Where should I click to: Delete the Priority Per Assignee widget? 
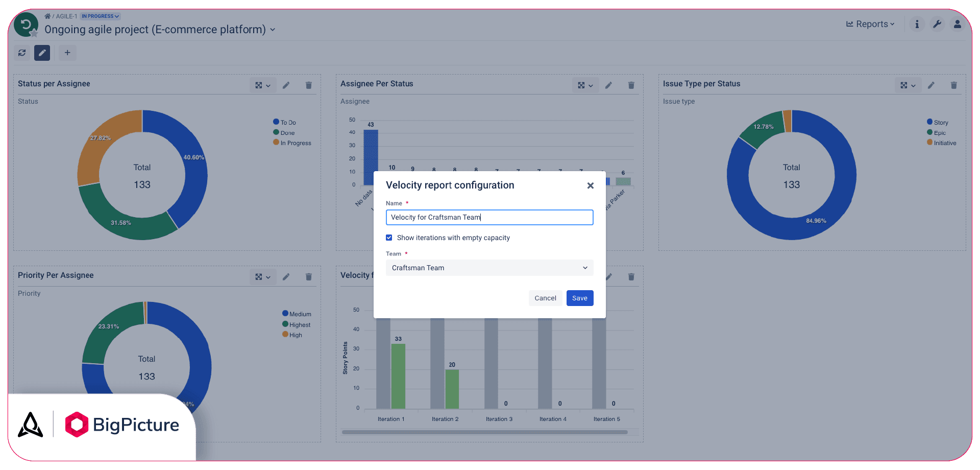(308, 277)
